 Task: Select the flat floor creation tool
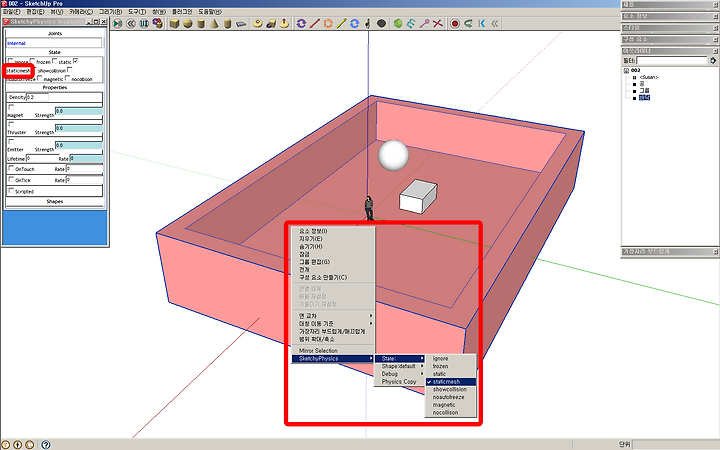point(241,23)
